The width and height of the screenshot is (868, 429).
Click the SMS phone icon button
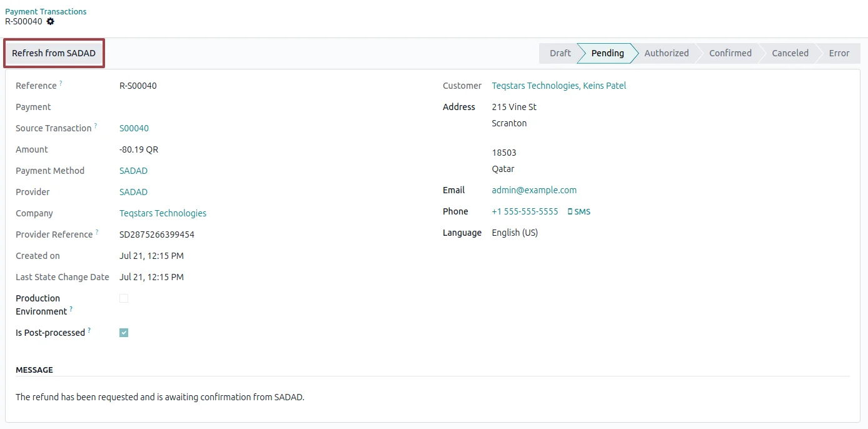(x=579, y=211)
